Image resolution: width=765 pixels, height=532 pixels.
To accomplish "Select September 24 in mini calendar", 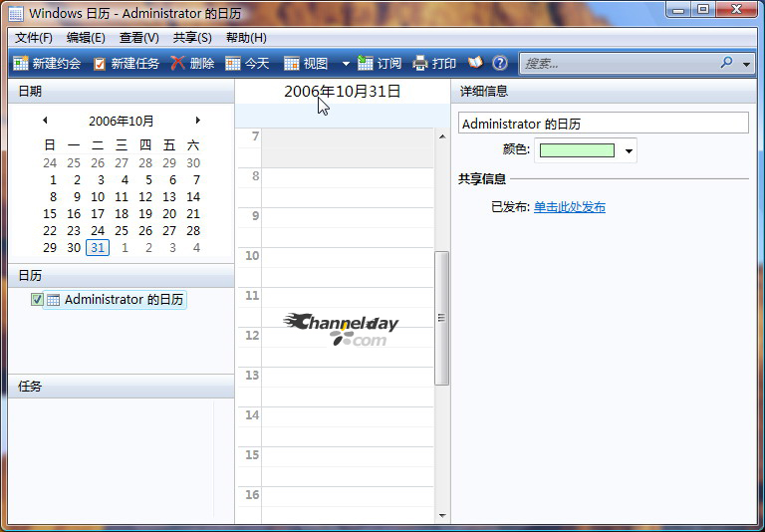I will (50, 163).
